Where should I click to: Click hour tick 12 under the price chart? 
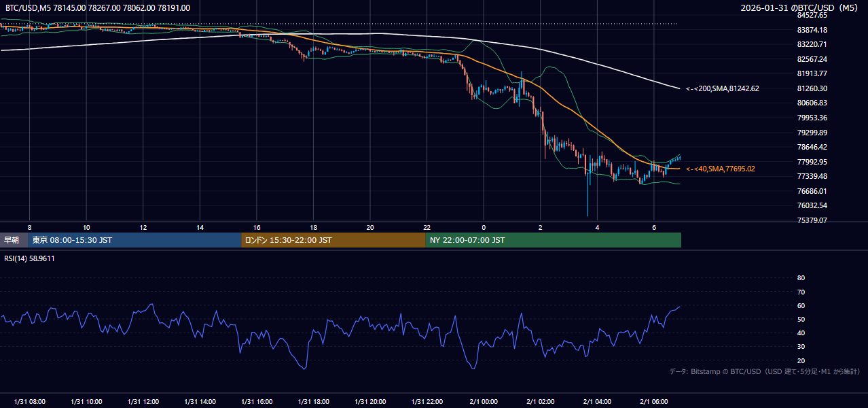click(143, 227)
